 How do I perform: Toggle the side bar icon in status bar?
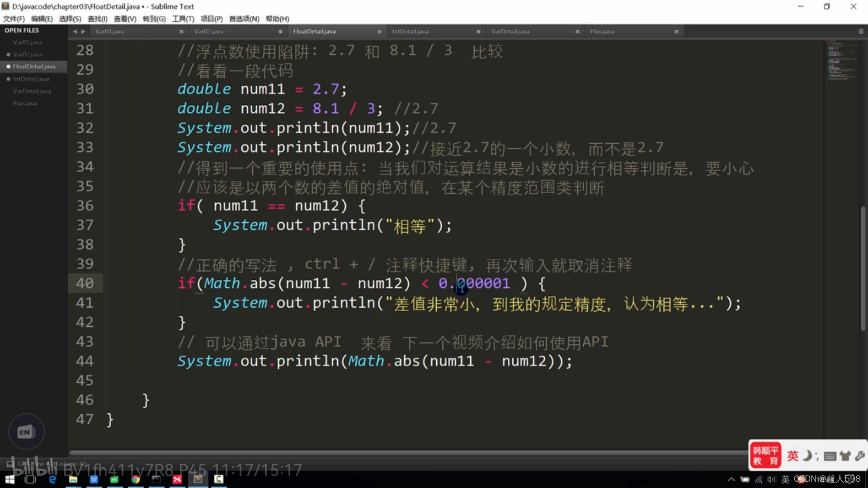pos(10,464)
